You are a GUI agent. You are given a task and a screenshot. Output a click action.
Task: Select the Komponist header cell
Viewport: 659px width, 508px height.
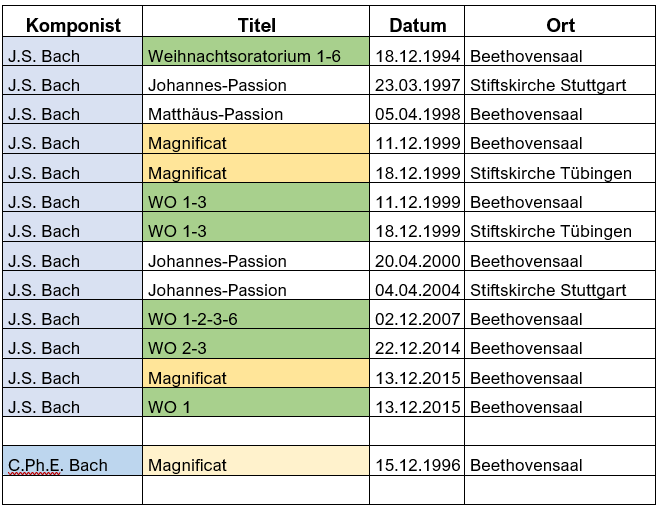73,21
